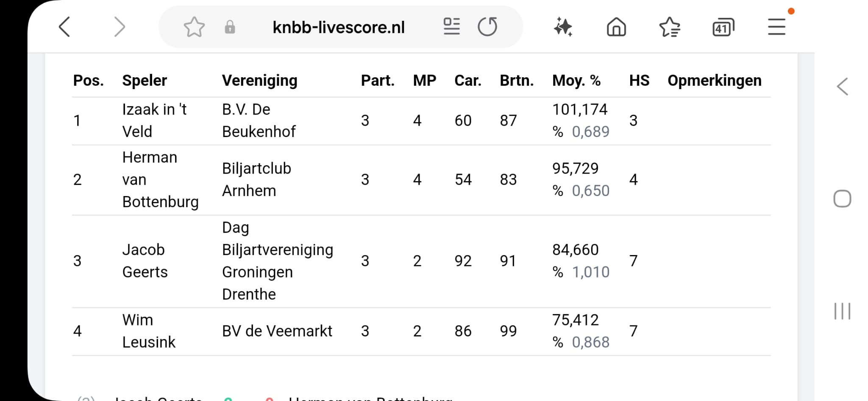Tap the padlock site security icon
The width and height of the screenshot is (868, 401).
click(230, 27)
